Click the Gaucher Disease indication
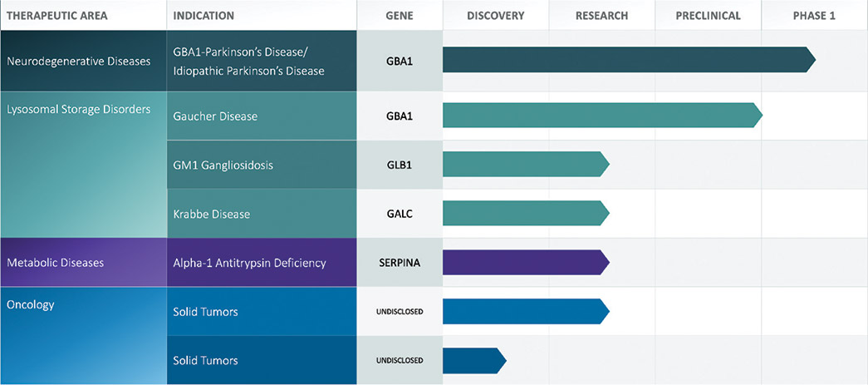Image resolution: width=868 pixels, height=385 pixels. point(215,116)
